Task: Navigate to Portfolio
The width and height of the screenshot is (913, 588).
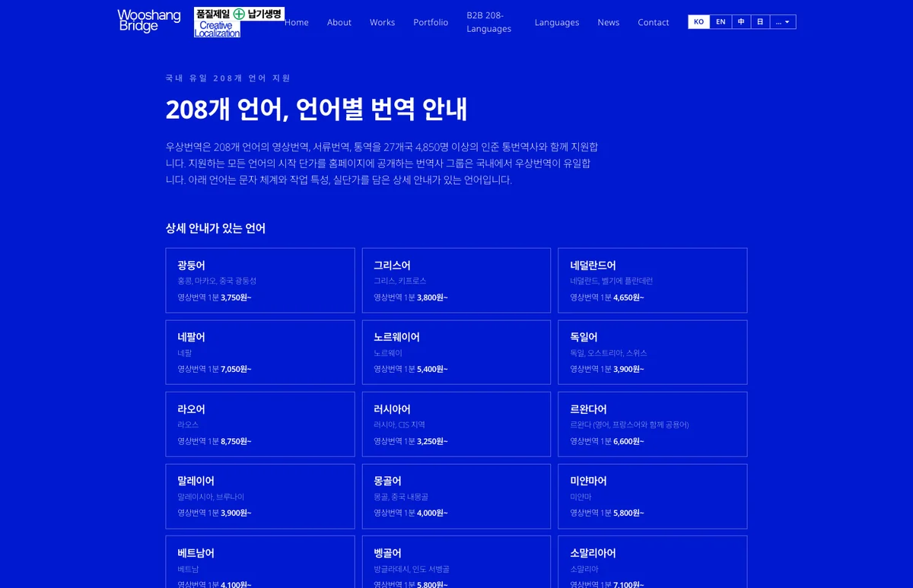Action: pos(431,22)
